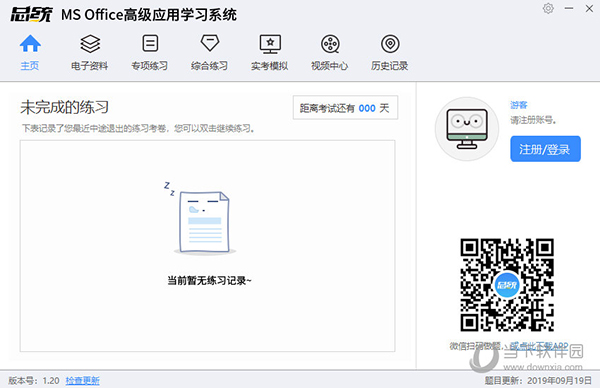Screen dimensions: 600x388
Task: Switch to the 实考模拟 tab label
Action: (270, 66)
